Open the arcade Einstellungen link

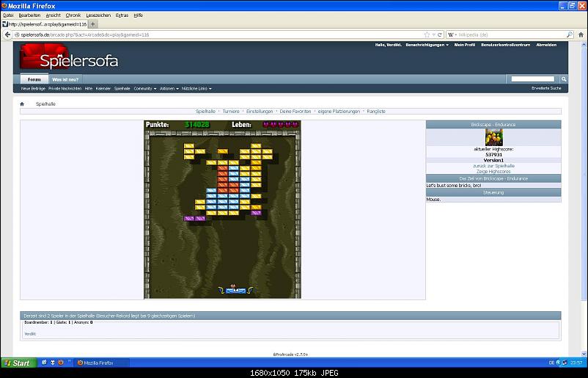point(260,112)
